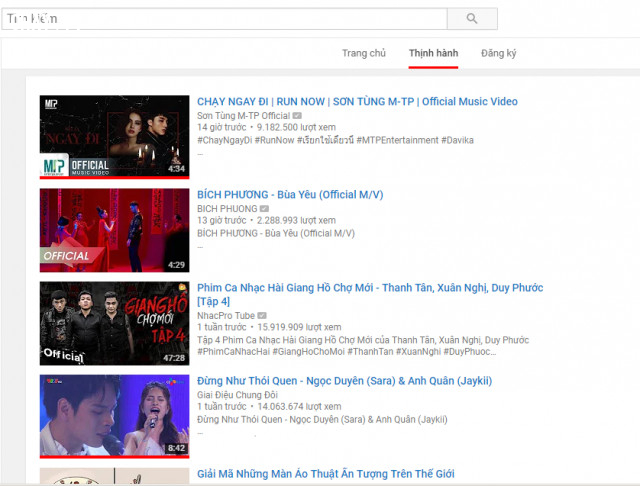Screen dimensions: 640x486
Task: Click 2.288.993 lượt xem view count
Action: (x=296, y=220)
